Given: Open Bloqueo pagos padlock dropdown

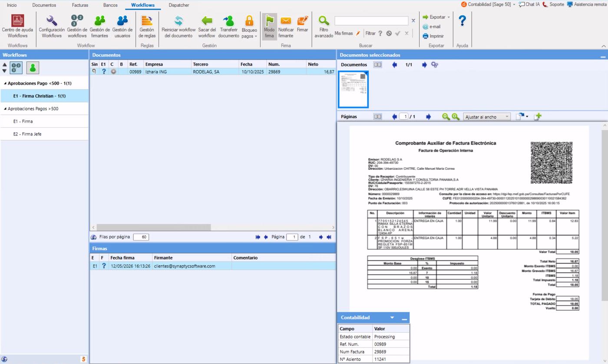Looking at the screenshot, I should [x=249, y=26].
